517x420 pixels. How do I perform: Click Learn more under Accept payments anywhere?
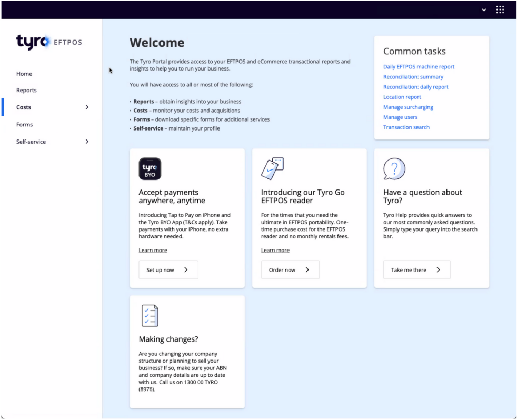coord(153,251)
